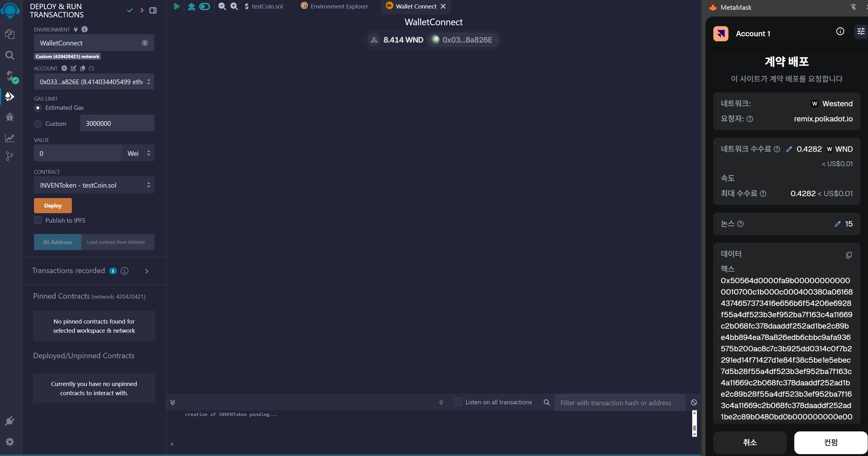Copy the account address icon

click(x=83, y=68)
